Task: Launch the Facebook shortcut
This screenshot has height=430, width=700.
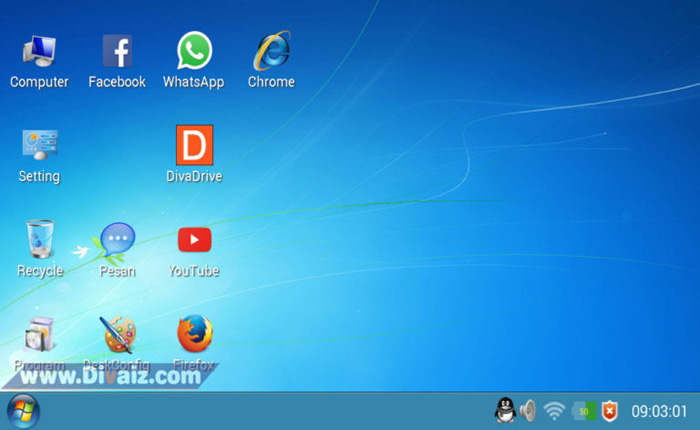Action: pyautogui.click(x=117, y=51)
